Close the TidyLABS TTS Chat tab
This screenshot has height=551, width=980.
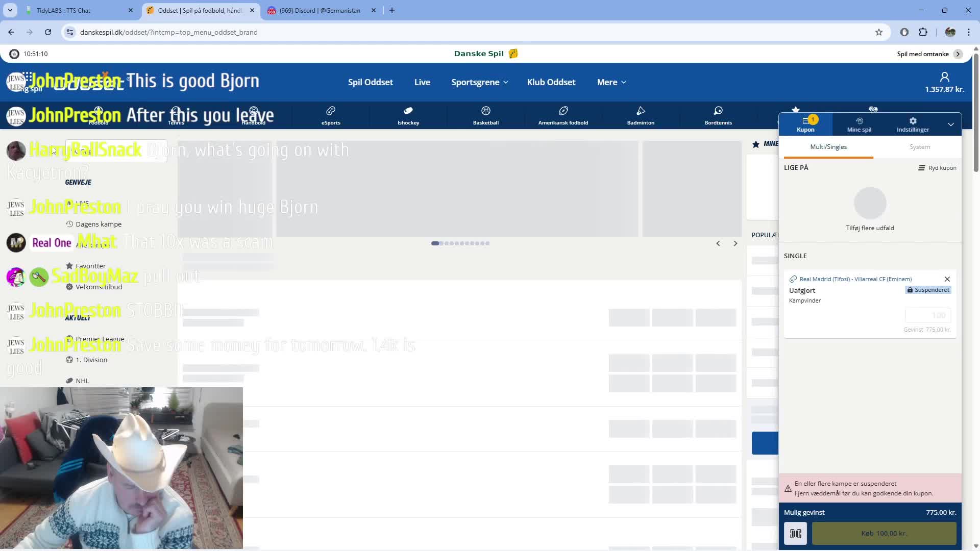click(x=131, y=10)
